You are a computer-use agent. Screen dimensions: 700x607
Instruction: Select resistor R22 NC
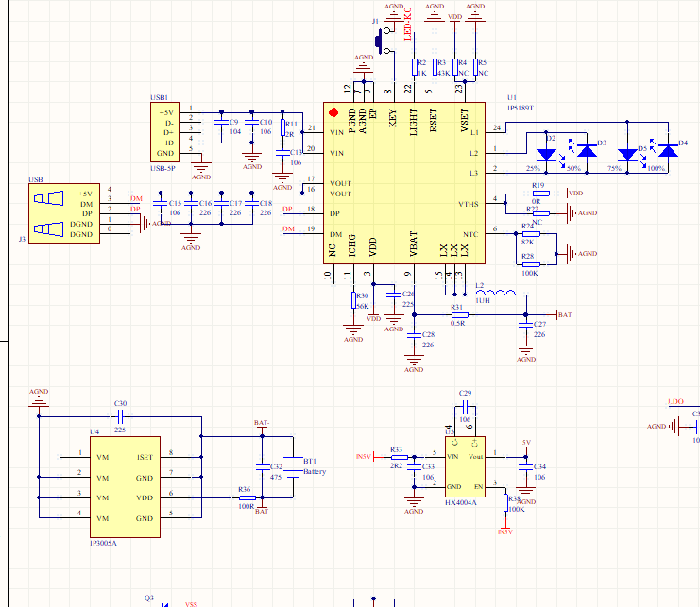tap(541, 213)
